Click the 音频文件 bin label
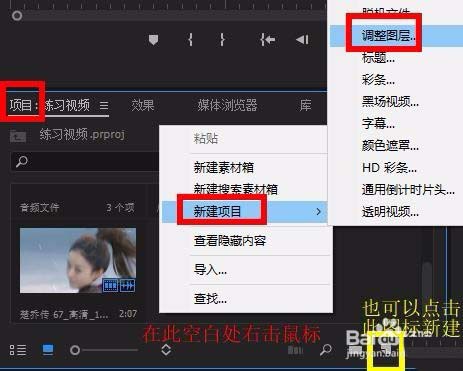 (x=39, y=208)
